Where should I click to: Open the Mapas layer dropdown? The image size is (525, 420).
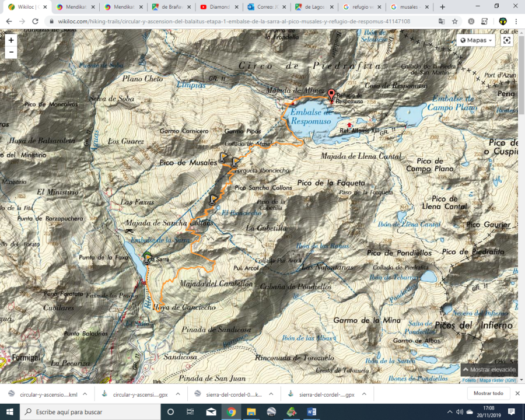click(x=477, y=40)
